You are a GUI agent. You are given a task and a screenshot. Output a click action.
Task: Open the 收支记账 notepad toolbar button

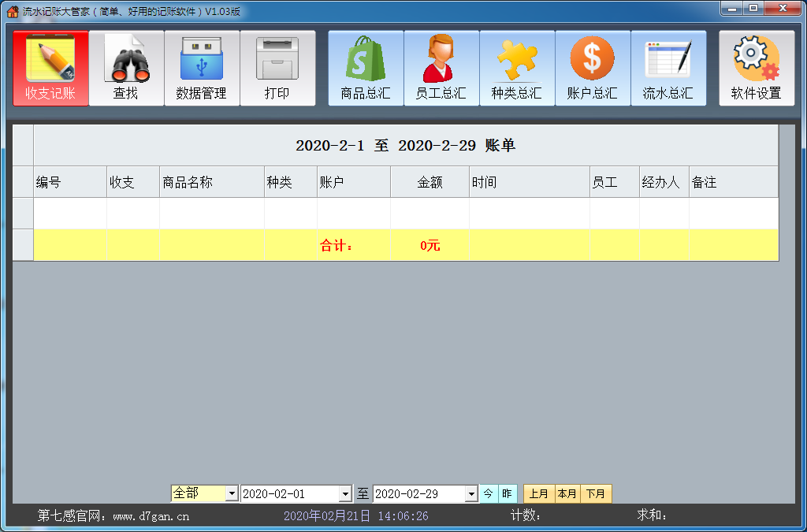coord(51,68)
